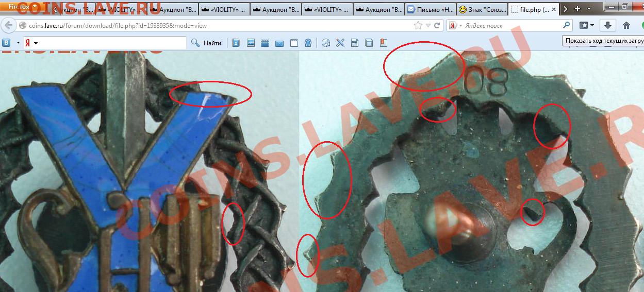The width and height of the screenshot is (644, 292).
Task: Expand the Я toolbar search dropdown
Action: tap(36, 43)
